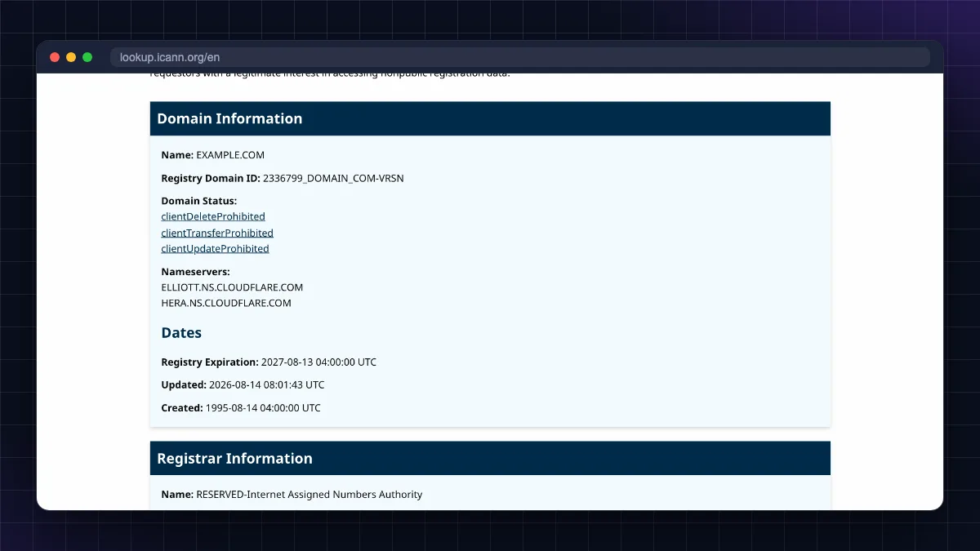
Task: Select created date 1995-08-14 04:00:00 UTC
Action: pyautogui.click(x=263, y=407)
